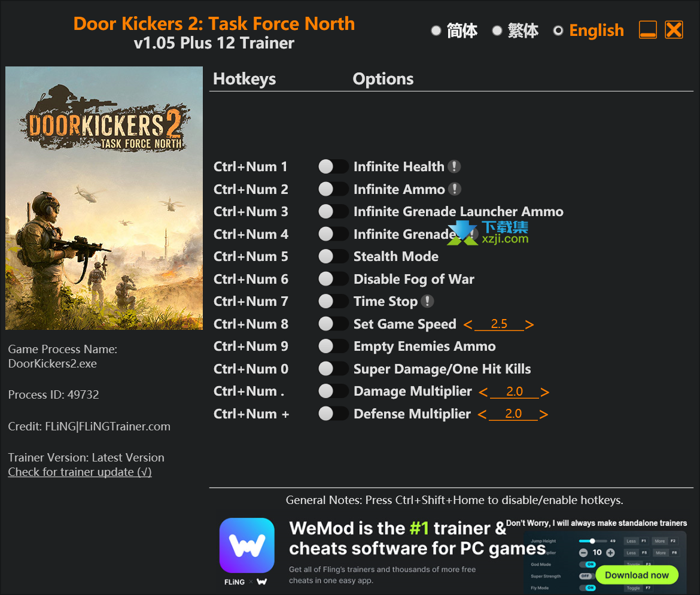Click the xzji.com watermark logo
Screen dimensions: 700x595
pyautogui.click(x=488, y=233)
